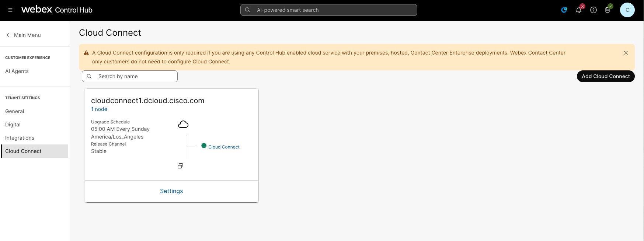Open the help question mark icon
The image size is (644, 241).
pyautogui.click(x=593, y=10)
